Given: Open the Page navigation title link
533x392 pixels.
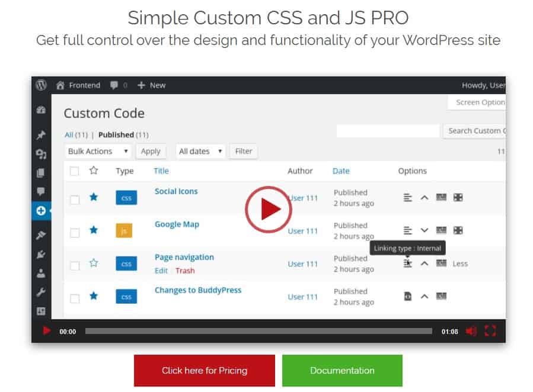Looking at the screenshot, I should [x=184, y=257].
